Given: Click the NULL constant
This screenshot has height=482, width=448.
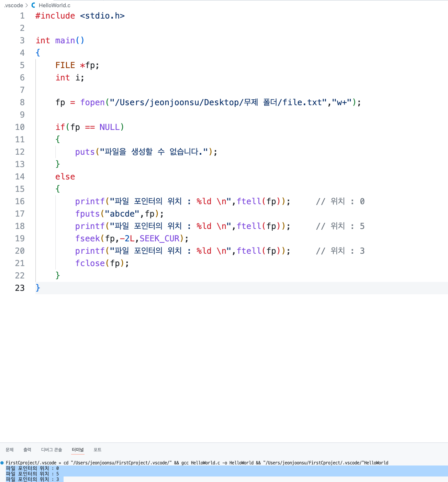Looking at the screenshot, I should 110,127.
